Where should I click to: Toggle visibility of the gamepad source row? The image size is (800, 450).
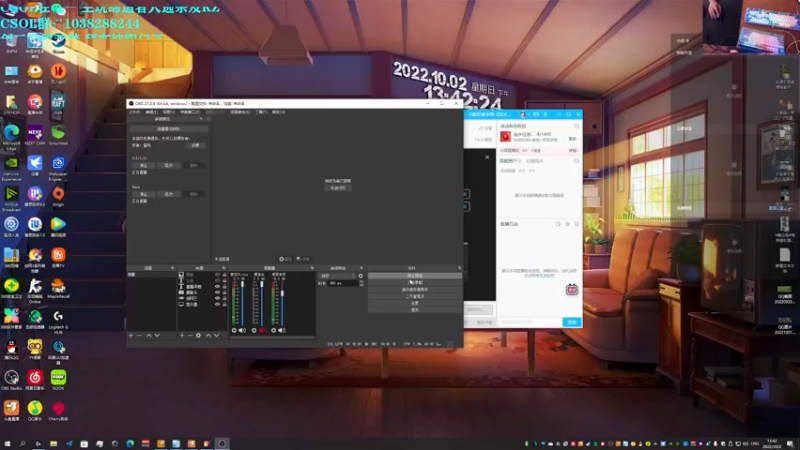tap(217, 298)
